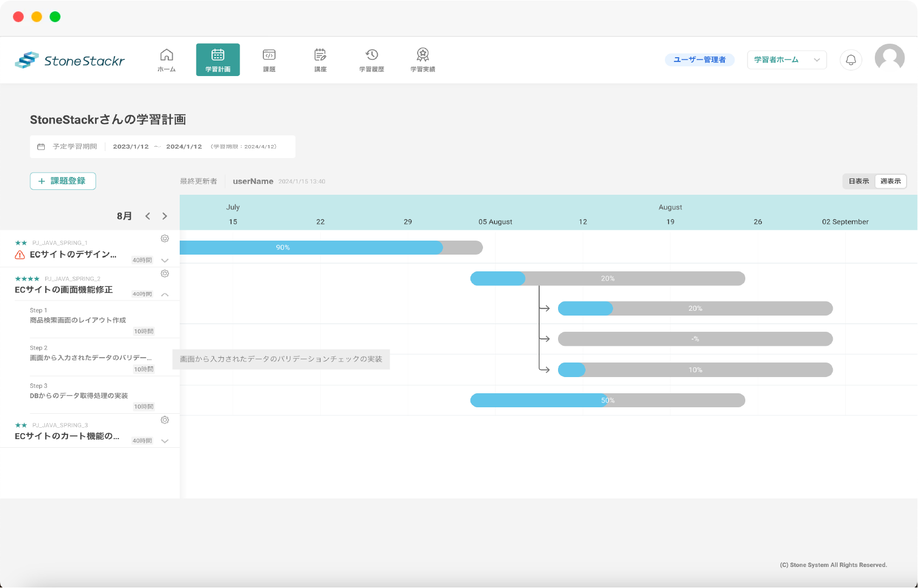Image resolution: width=918 pixels, height=588 pixels.
Task: Open settings gear for PJ_JAVA_SPRING_3
Action: [x=165, y=420]
